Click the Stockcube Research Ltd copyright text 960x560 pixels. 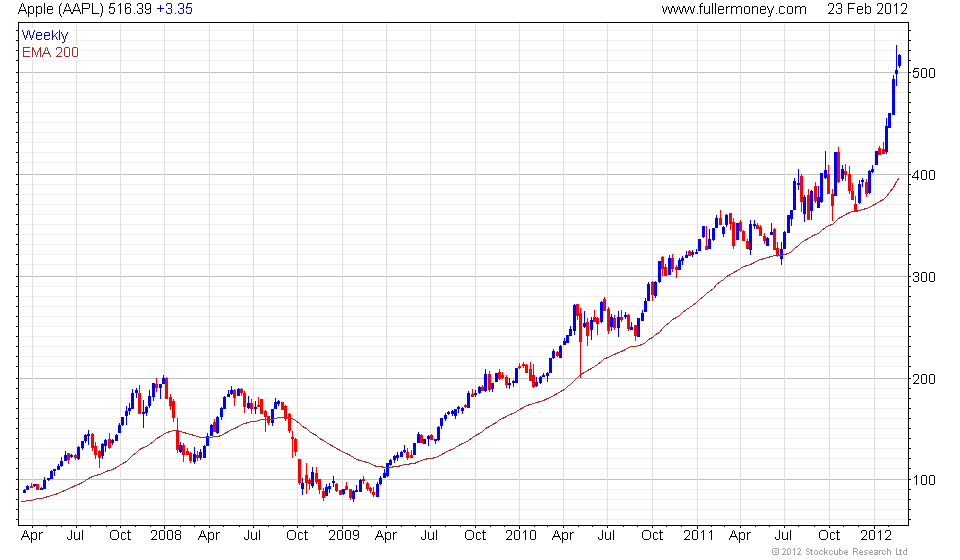(x=839, y=552)
